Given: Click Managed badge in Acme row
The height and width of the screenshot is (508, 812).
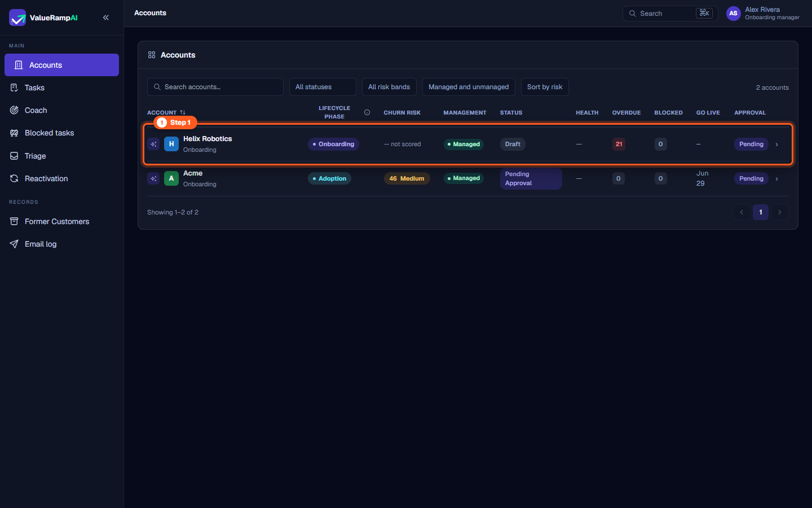Looking at the screenshot, I should coord(464,178).
